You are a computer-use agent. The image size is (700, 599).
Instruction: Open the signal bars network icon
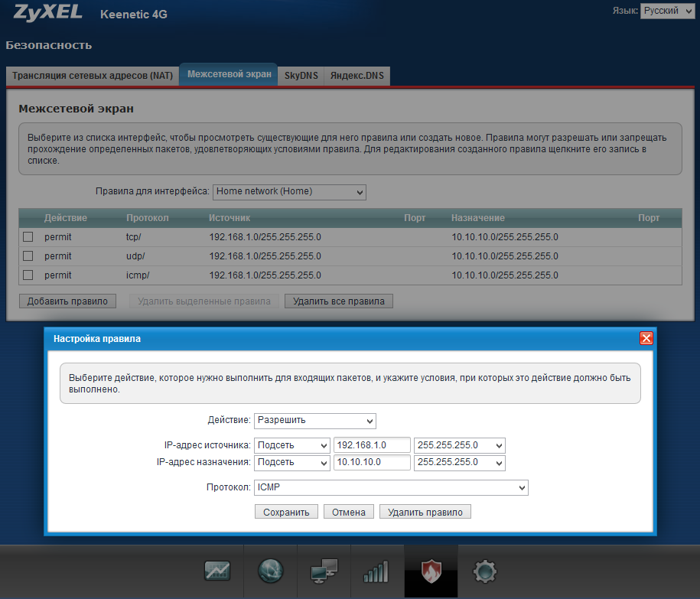point(376,571)
